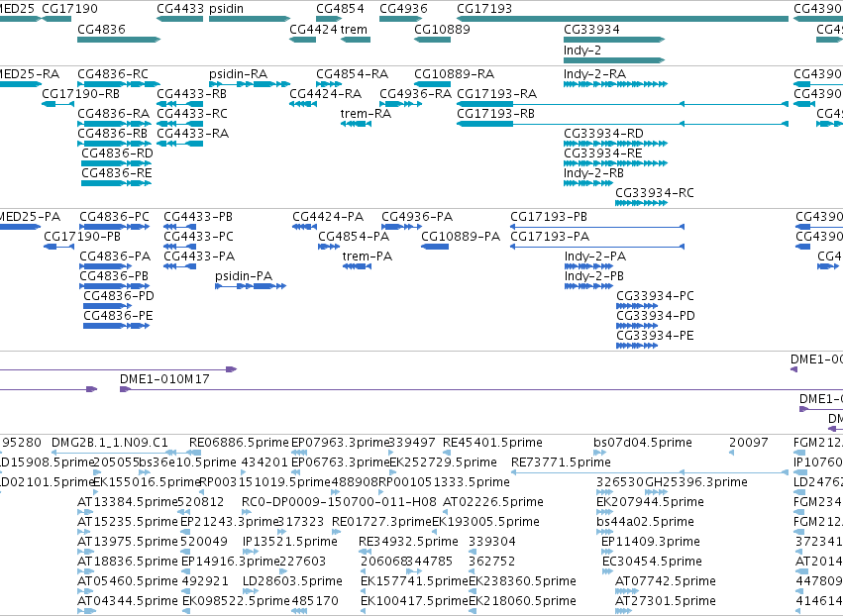Click the psidin gene label

coord(226,9)
